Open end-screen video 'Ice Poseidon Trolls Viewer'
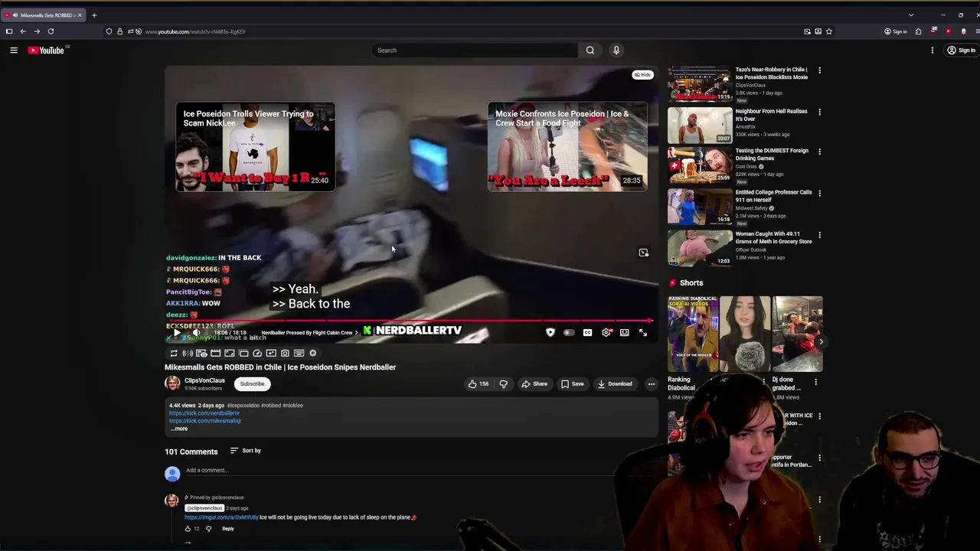This screenshot has width=980, height=551. [255, 147]
